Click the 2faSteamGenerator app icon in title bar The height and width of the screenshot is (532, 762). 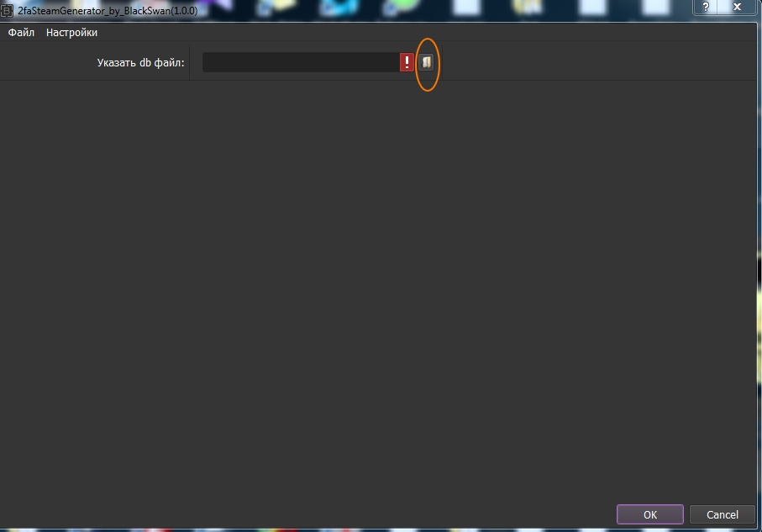click(7, 10)
